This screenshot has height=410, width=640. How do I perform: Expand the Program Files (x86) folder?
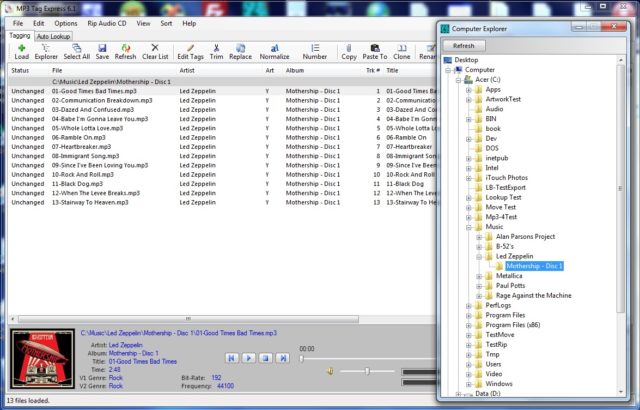coord(469,325)
